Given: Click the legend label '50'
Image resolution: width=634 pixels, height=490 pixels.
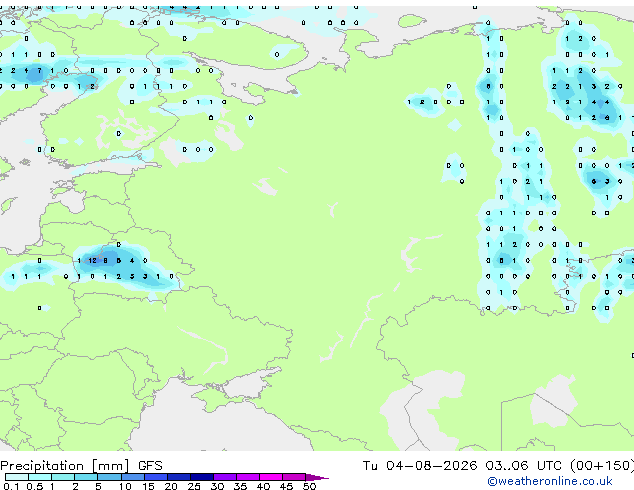Looking at the screenshot, I should 310,486.
